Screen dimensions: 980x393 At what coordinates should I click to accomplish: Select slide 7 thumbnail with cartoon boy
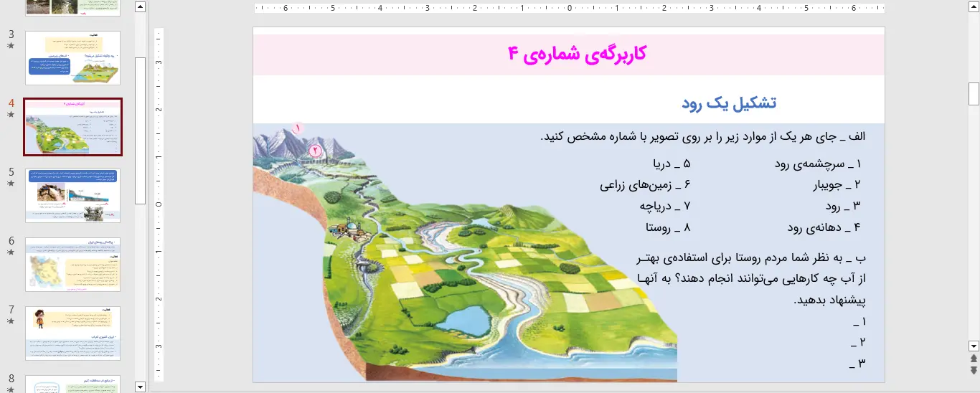click(x=73, y=333)
